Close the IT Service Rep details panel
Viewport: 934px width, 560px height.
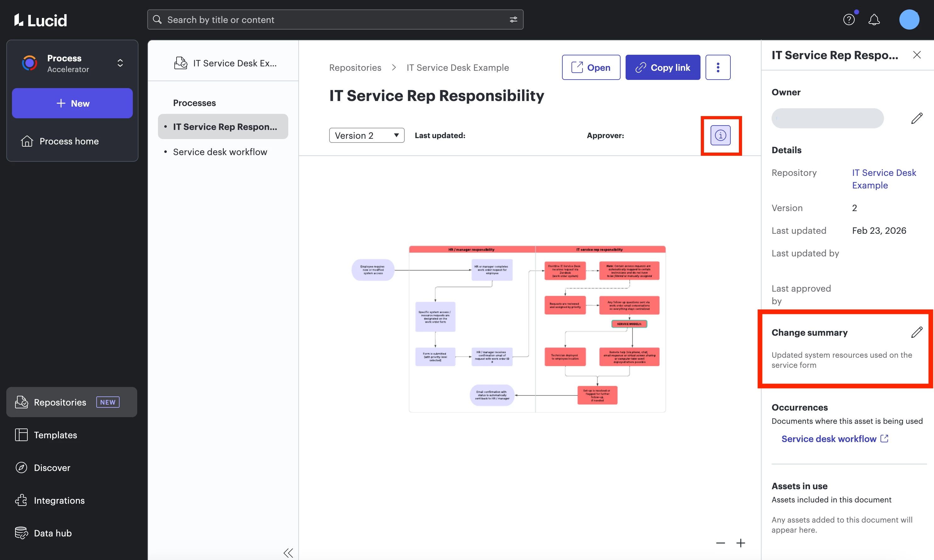click(x=917, y=55)
